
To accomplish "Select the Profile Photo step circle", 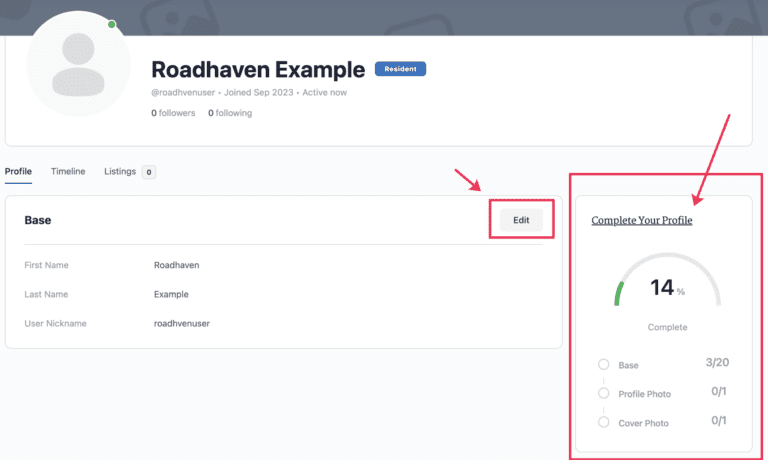I will (603, 393).
